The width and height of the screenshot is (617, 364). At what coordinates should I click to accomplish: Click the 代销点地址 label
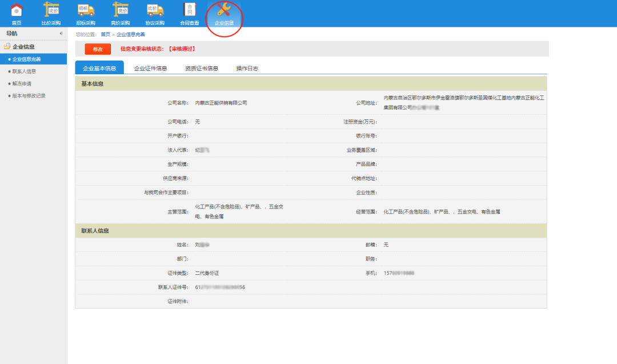coord(364,178)
